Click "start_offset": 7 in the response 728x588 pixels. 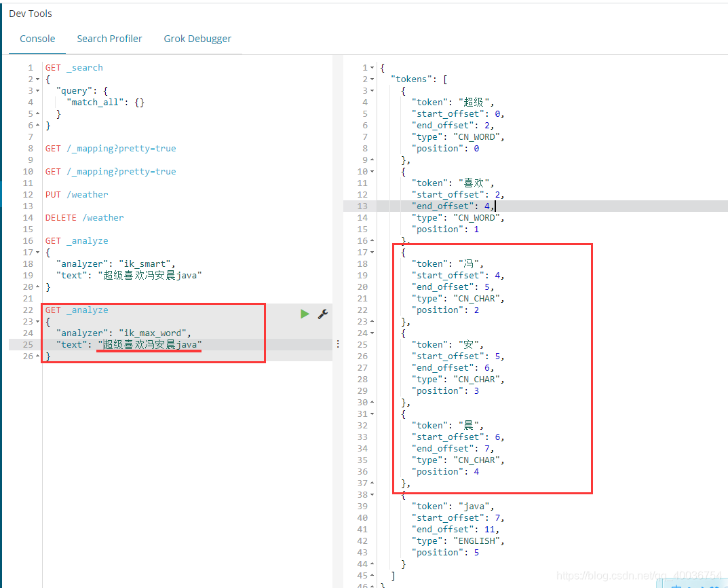coord(458,518)
